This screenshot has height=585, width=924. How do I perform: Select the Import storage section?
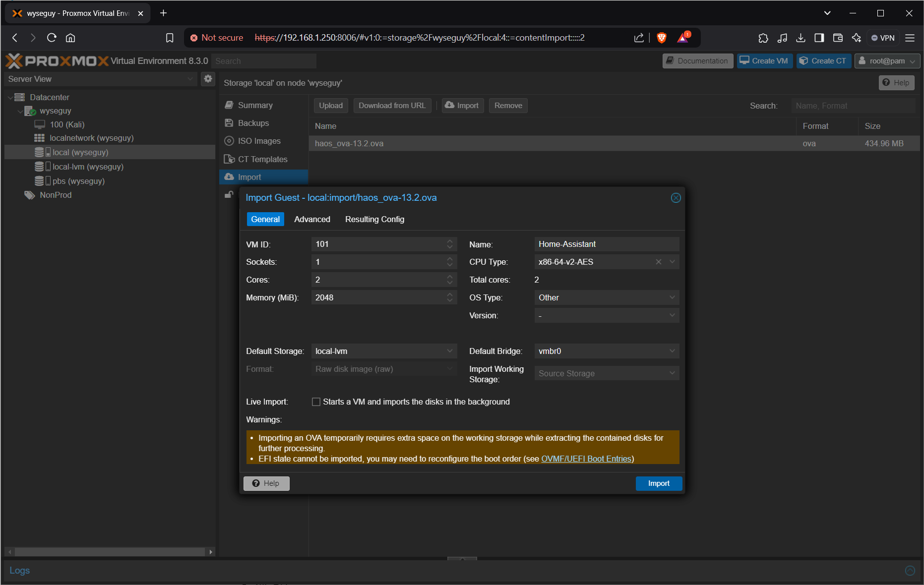[x=263, y=177]
